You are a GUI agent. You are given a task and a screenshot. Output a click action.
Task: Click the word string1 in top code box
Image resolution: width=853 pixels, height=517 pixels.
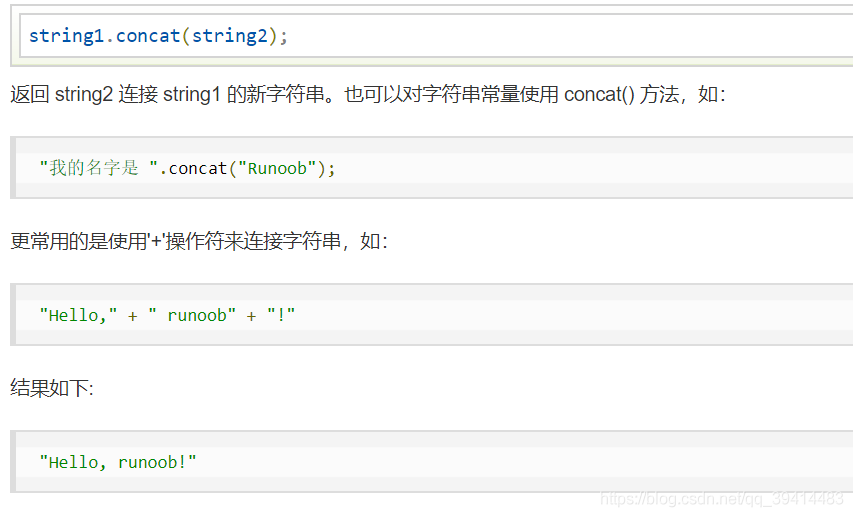coord(66,36)
